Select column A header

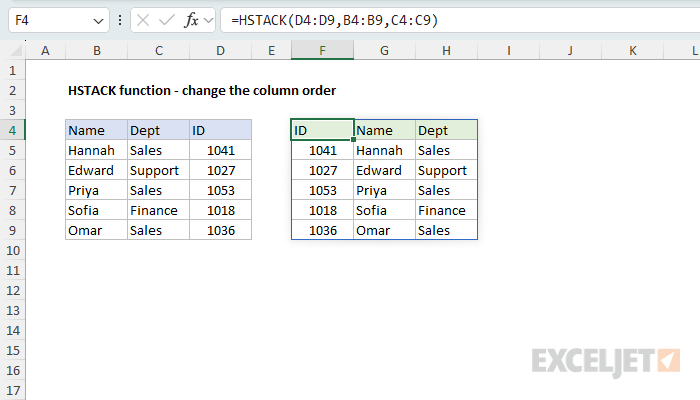[45, 51]
